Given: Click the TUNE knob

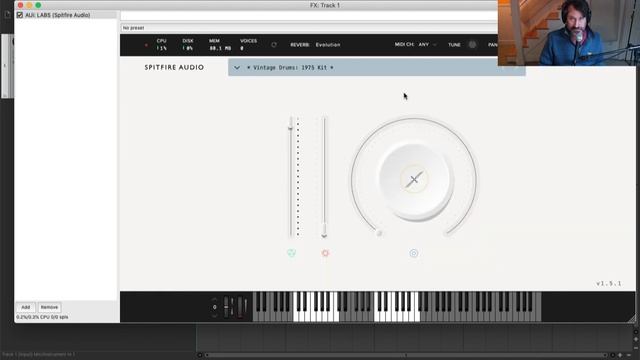Looking at the screenshot, I should pyautogui.click(x=472, y=44).
